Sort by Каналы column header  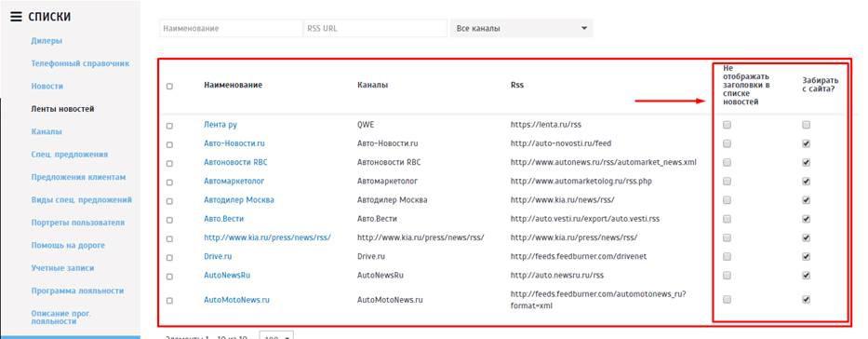click(x=372, y=85)
